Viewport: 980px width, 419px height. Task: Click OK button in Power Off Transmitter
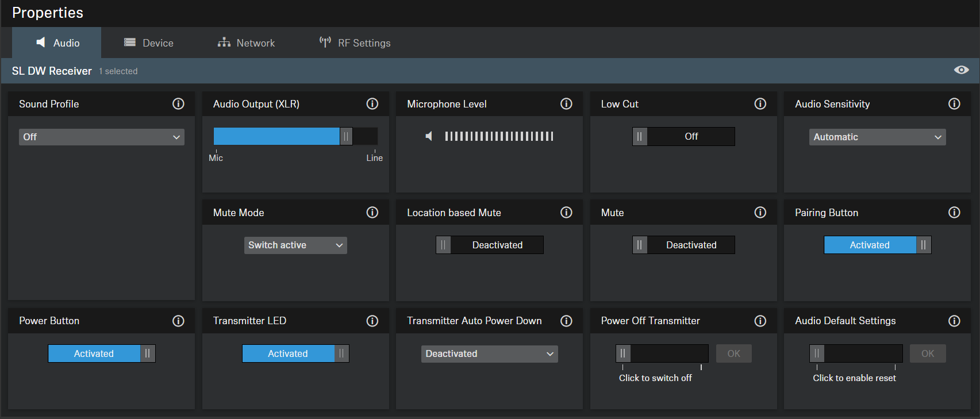point(733,353)
